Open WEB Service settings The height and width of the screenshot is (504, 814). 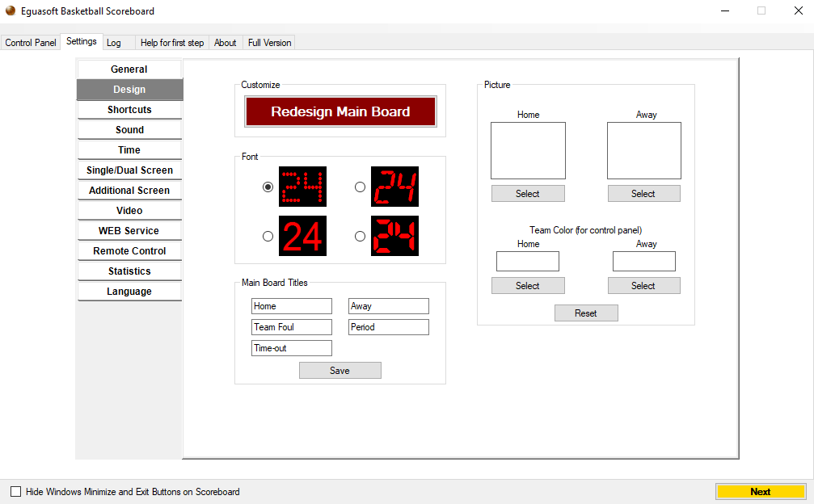(x=129, y=231)
